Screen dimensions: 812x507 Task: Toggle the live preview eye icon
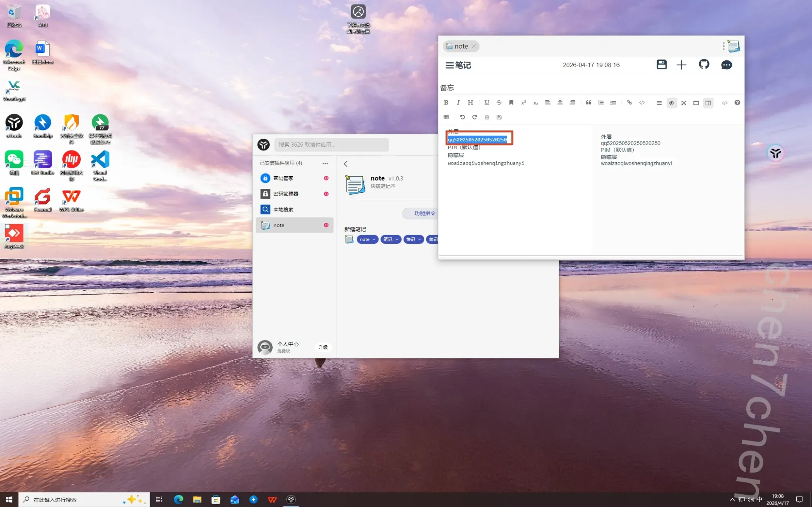[x=671, y=103]
